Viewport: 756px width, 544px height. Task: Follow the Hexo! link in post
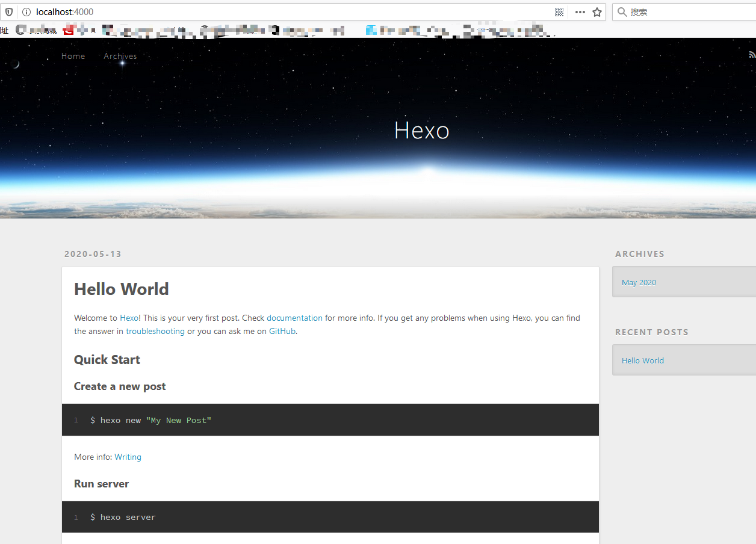[x=130, y=318]
